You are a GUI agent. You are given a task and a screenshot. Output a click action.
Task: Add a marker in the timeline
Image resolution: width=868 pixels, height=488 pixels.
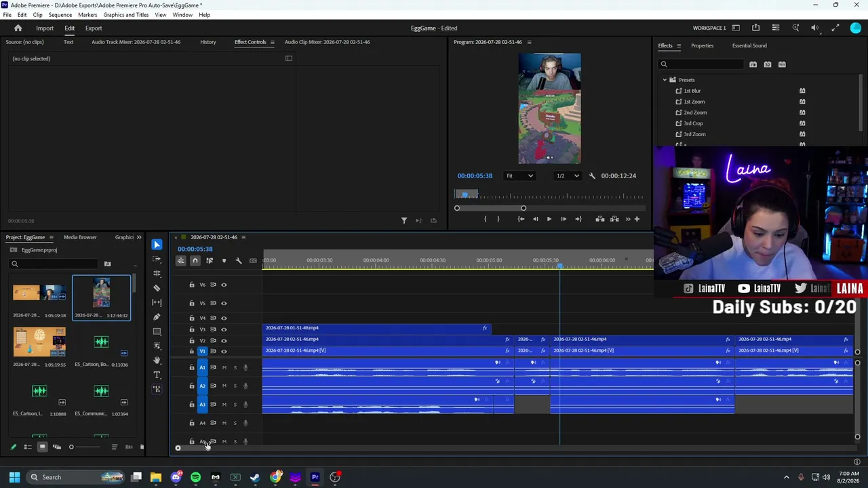pyautogui.click(x=224, y=261)
